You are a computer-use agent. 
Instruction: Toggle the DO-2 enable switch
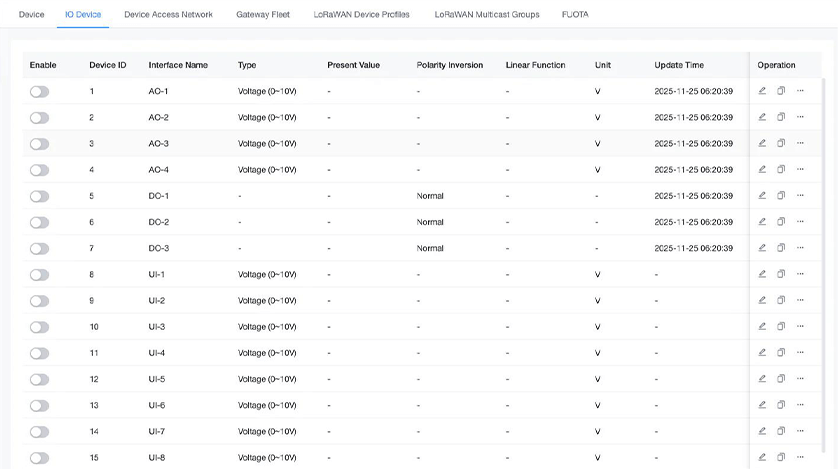coord(39,222)
